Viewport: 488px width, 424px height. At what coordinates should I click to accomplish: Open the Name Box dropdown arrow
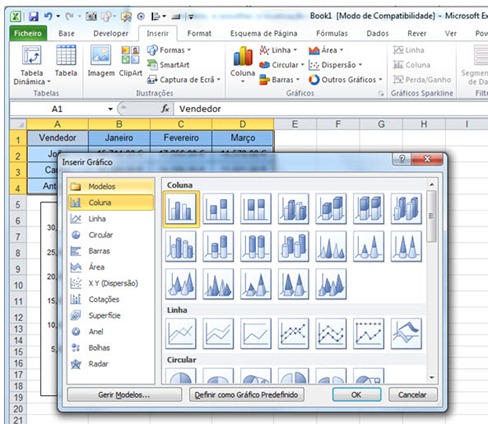(x=110, y=109)
